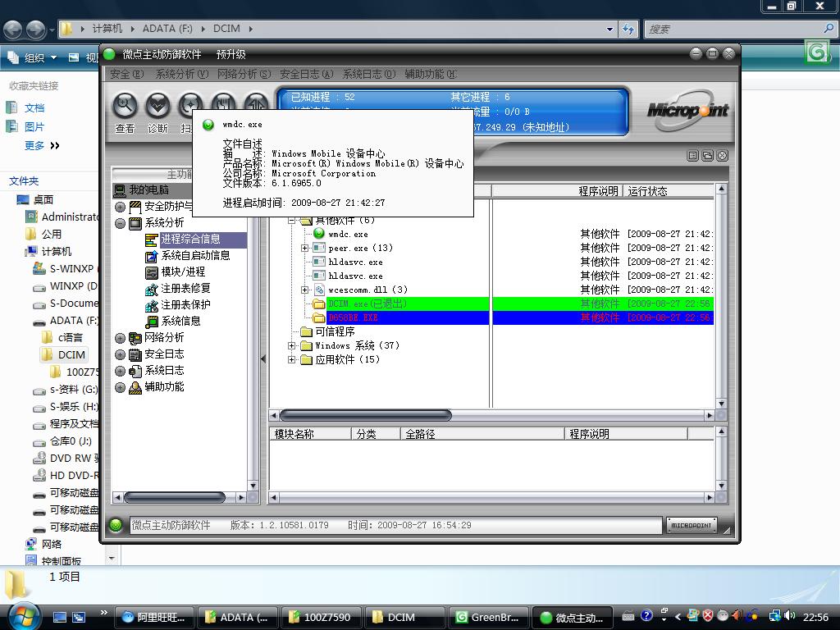
Task: Click the green GreenBrowser icon at Explorer's top-right corner
Action: click(816, 52)
